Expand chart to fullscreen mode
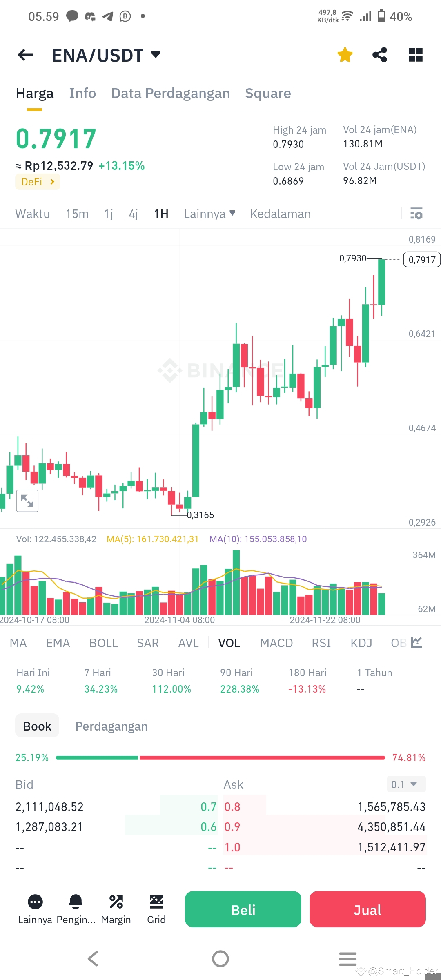The height and width of the screenshot is (980, 441). [27, 500]
